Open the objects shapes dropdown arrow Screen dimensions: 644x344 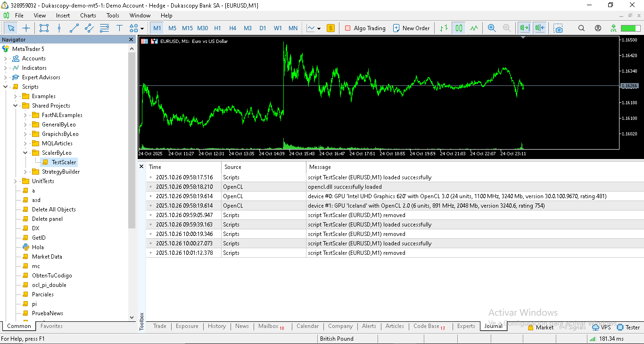142,28
